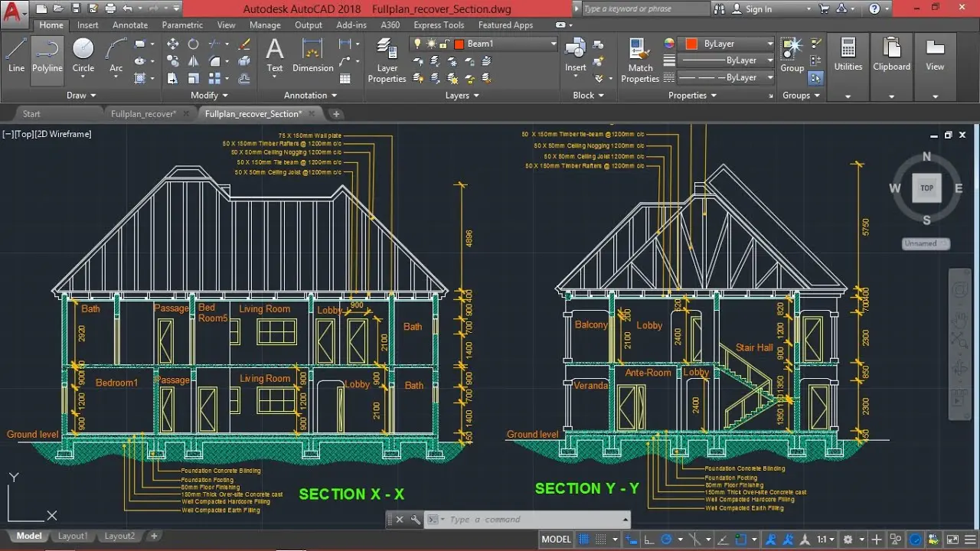Click the TOP face of ViewCube
Viewport: 980px width, 551px height.
(x=926, y=187)
